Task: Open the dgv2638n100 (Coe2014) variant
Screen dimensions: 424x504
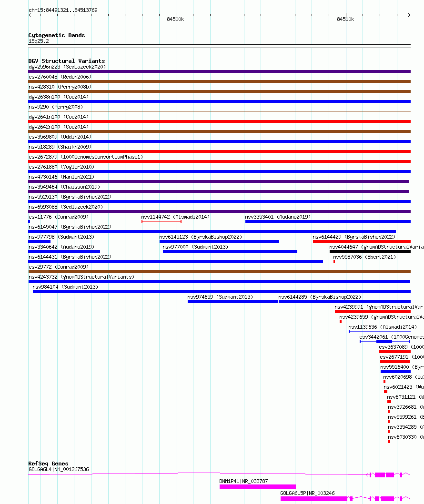Action: [59, 97]
